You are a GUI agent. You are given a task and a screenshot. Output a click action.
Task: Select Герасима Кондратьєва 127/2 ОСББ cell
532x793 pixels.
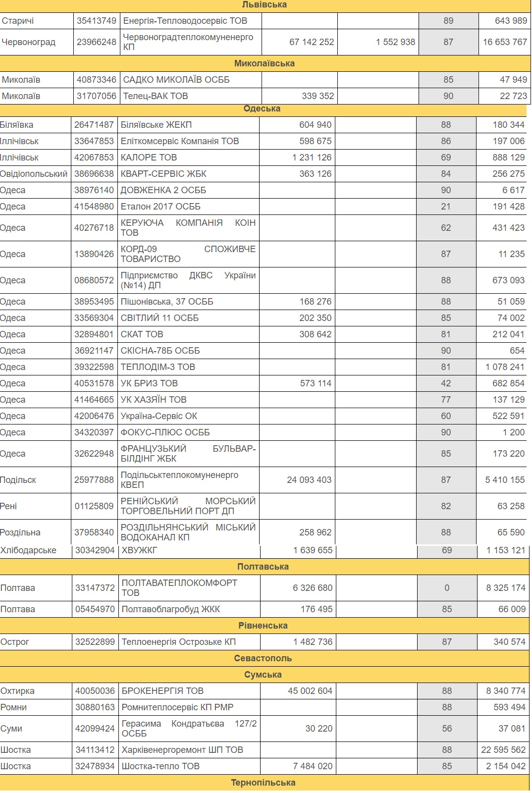[x=190, y=729]
